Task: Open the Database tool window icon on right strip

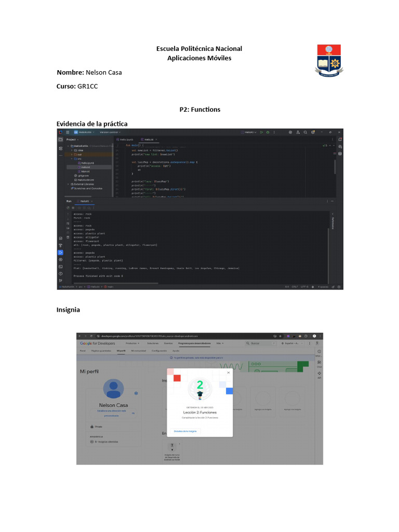Action: pos(340,154)
